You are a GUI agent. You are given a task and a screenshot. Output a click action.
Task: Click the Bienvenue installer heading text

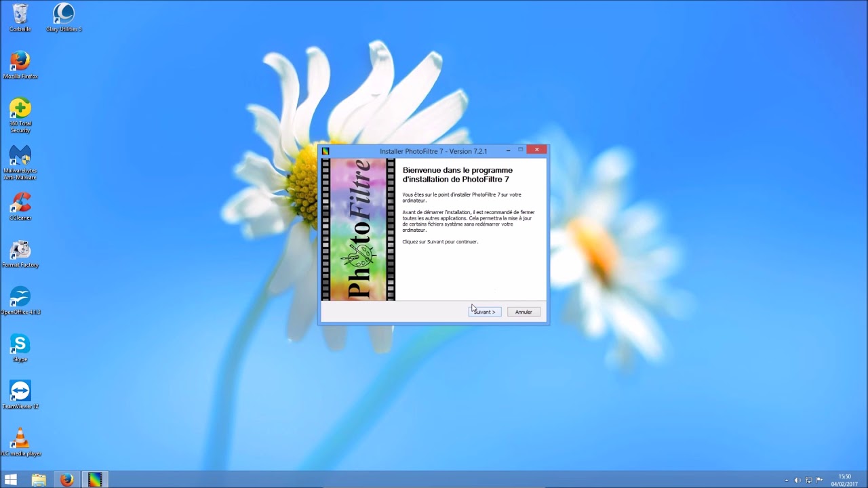(x=458, y=175)
